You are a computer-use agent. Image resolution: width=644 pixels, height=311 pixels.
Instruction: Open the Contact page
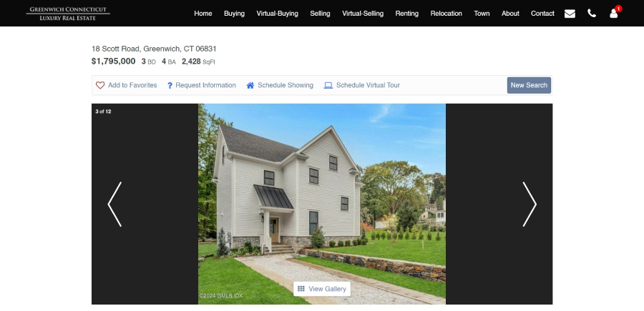pos(542,14)
